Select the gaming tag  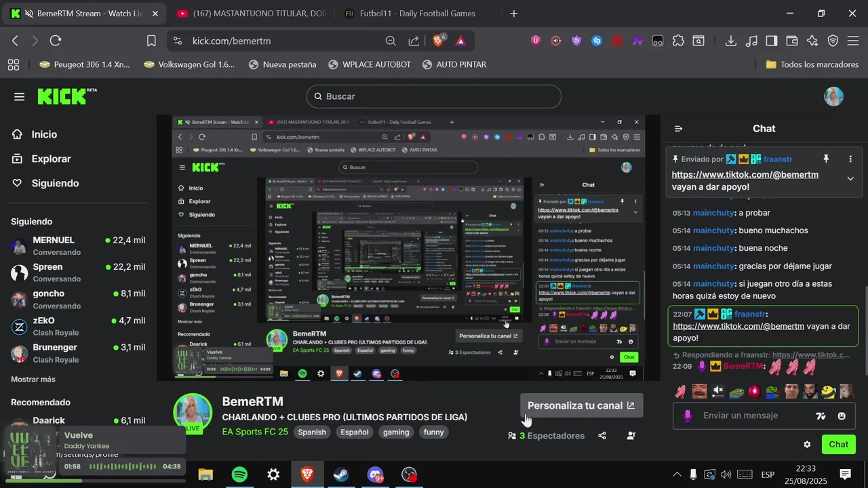[x=396, y=432]
